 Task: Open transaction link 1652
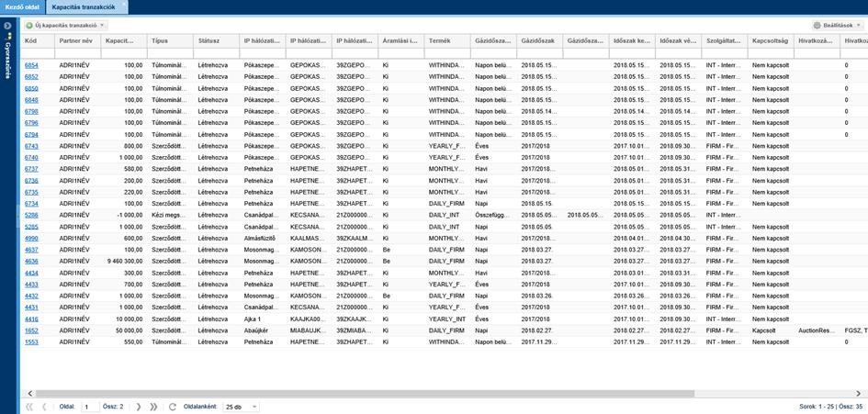[x=31, y=330]
